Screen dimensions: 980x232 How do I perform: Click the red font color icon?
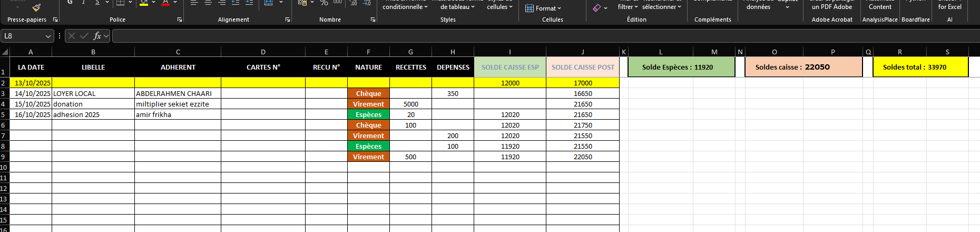click(165, 3)
